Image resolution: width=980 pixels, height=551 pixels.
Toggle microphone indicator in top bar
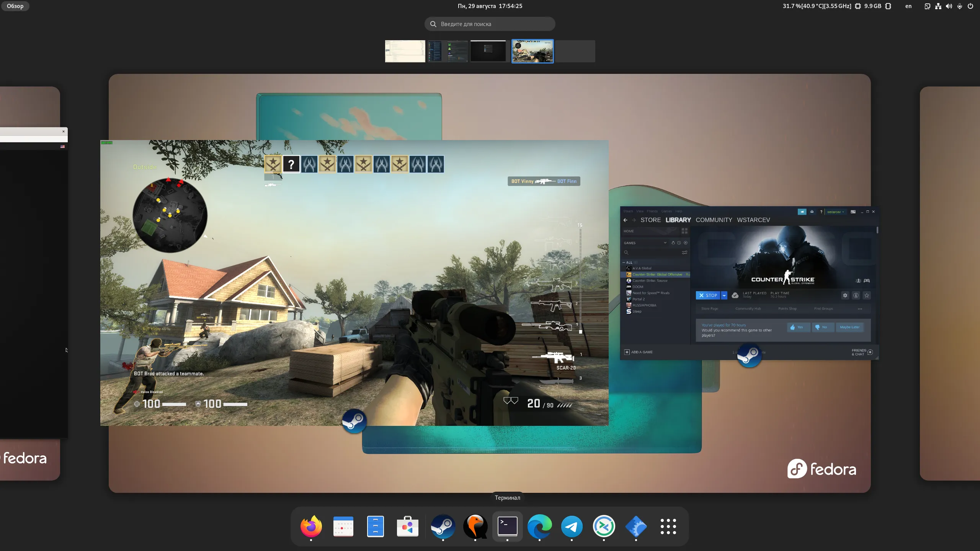(x=959, y=6)
